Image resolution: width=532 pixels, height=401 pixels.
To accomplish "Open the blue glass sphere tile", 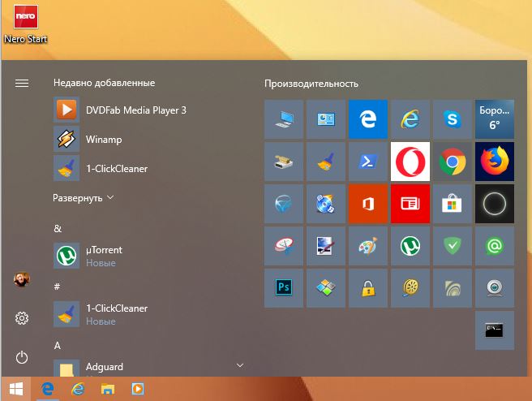I will (284, 204).
